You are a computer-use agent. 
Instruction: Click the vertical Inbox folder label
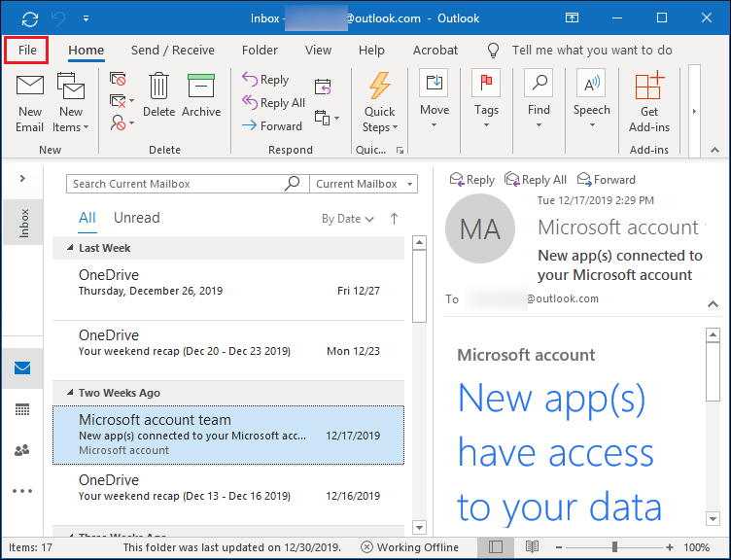pos(23,223)
